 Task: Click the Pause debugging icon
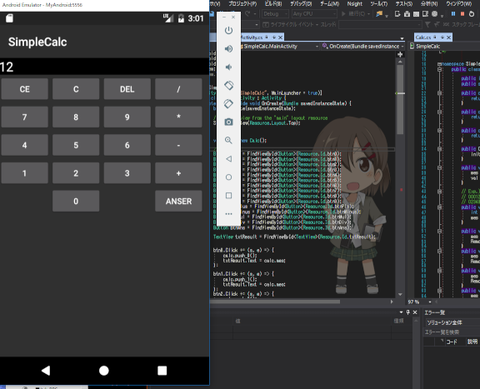[453, 14]
